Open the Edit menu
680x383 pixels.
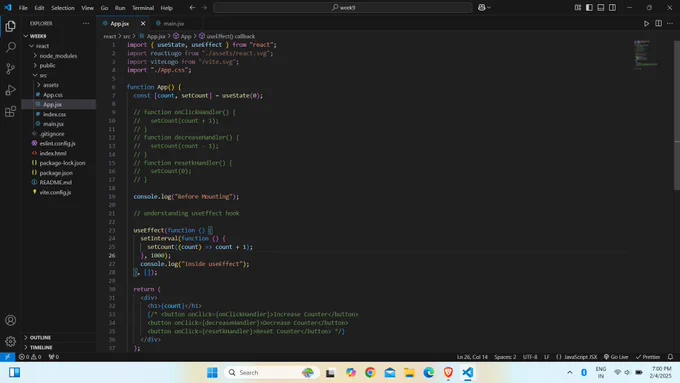tap(39, 8)
